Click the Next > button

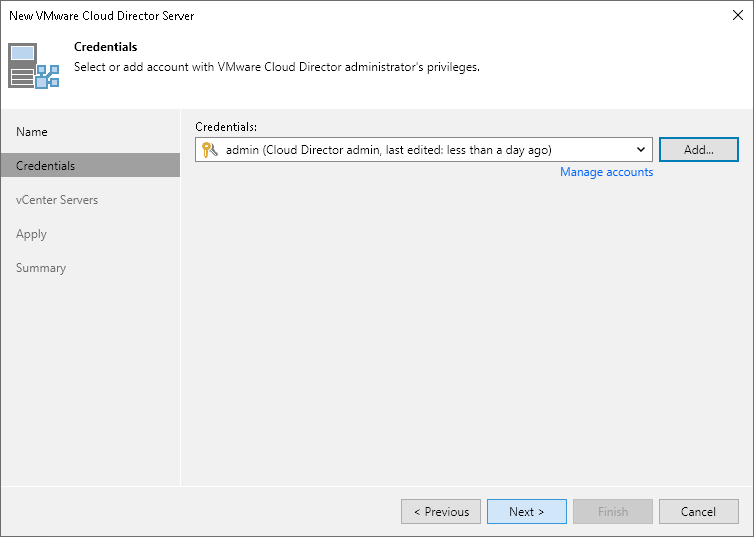pos(527,512)
